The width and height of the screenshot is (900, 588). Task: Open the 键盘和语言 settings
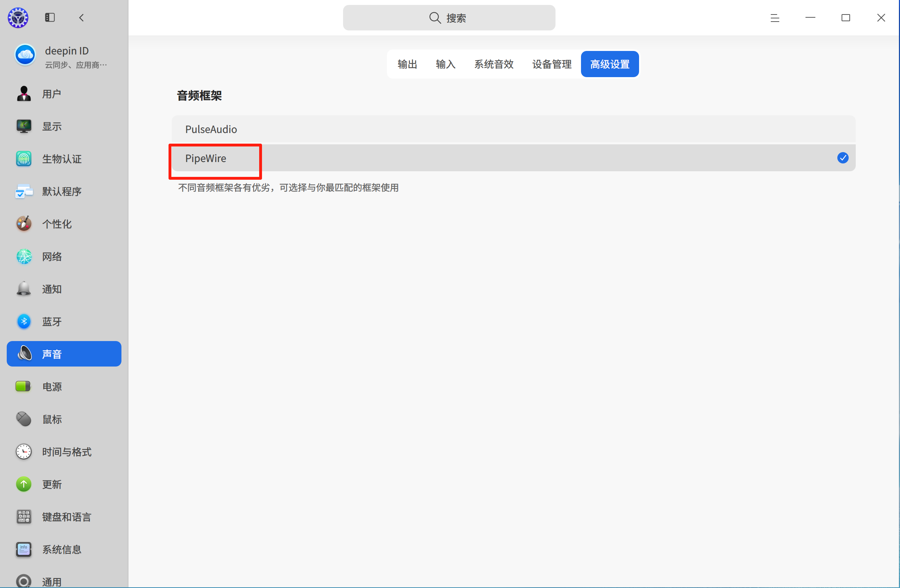(64, 517)
